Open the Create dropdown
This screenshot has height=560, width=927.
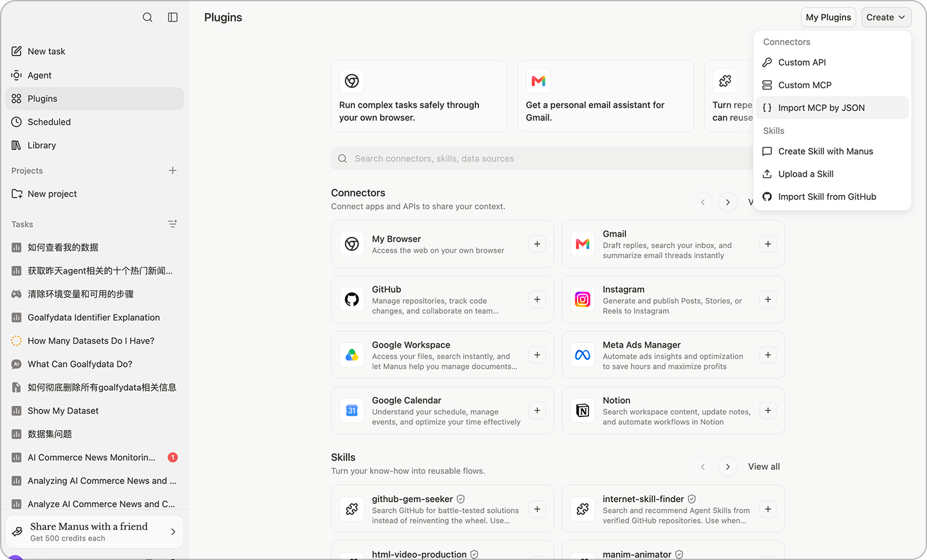886,17
